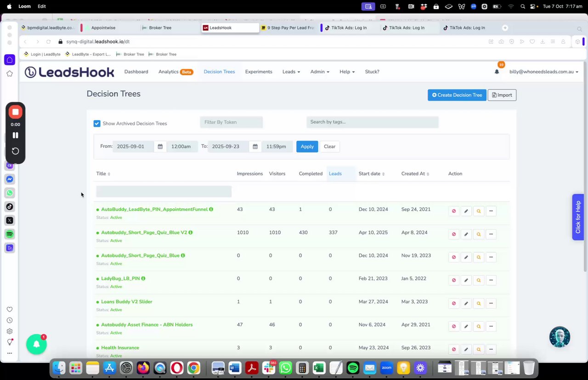Viewport: 588px width, 380px height.
Task: Edit the Autobuddy Asset Finance - ABN Holders tree
Action: (x=466, y=326)
